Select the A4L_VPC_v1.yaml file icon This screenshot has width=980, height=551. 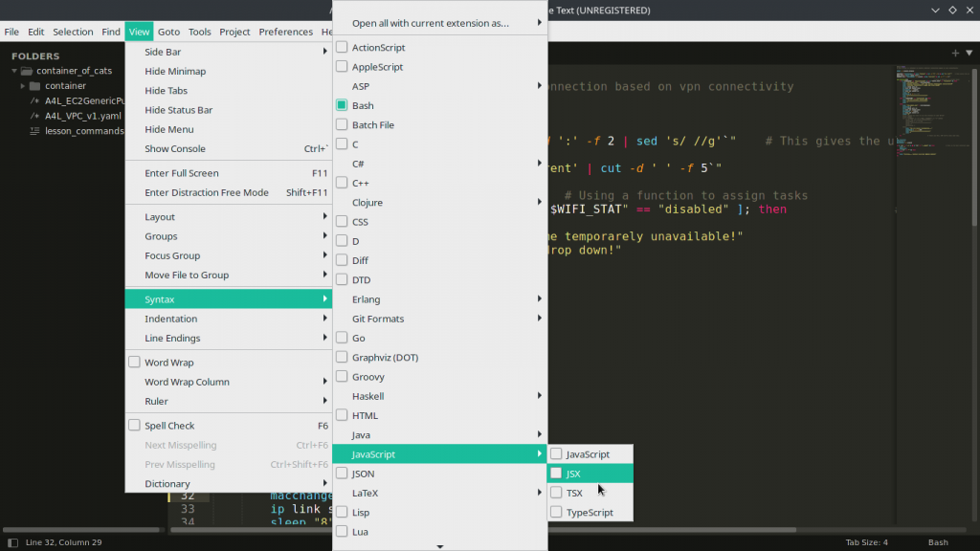34,116
